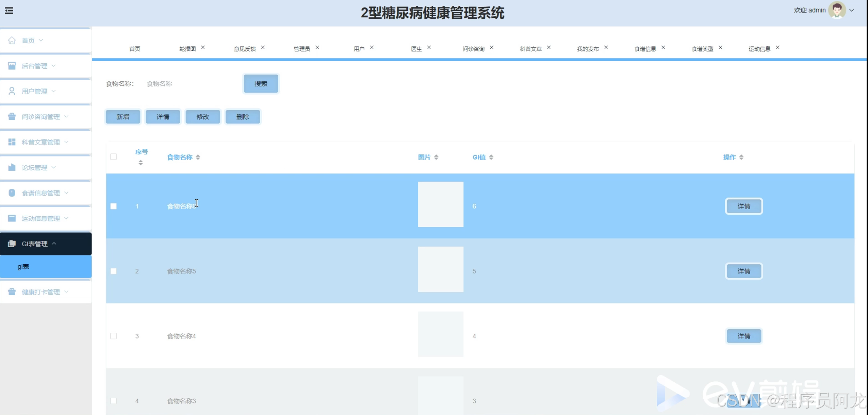Viewport: 868px width, 415px height.
Task: Click the sort arrows beside 食物名称
Action: tap(198, 157)
